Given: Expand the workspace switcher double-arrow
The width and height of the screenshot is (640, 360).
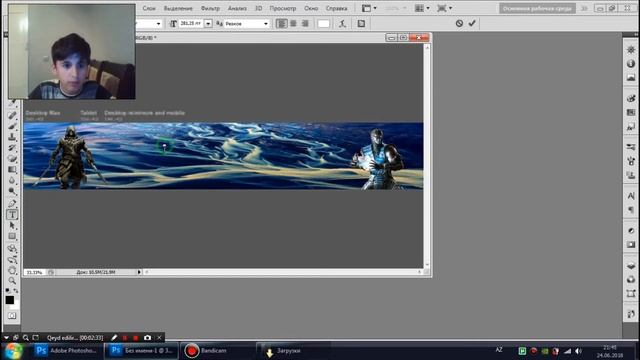Looking at the screenshot, I should point(584,8).
